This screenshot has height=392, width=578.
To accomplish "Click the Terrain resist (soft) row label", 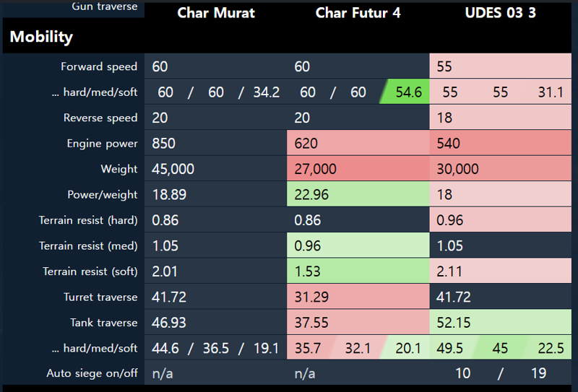I will [90, 271].
